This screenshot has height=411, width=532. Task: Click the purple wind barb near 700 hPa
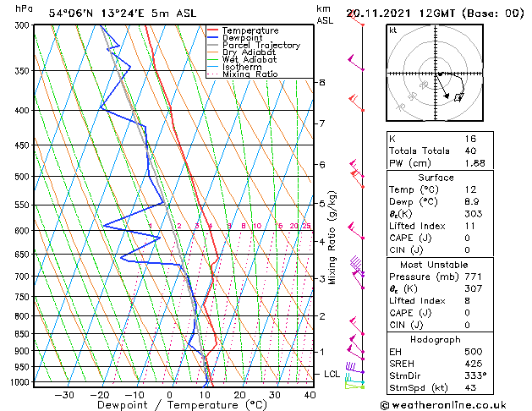pos(357,266)
